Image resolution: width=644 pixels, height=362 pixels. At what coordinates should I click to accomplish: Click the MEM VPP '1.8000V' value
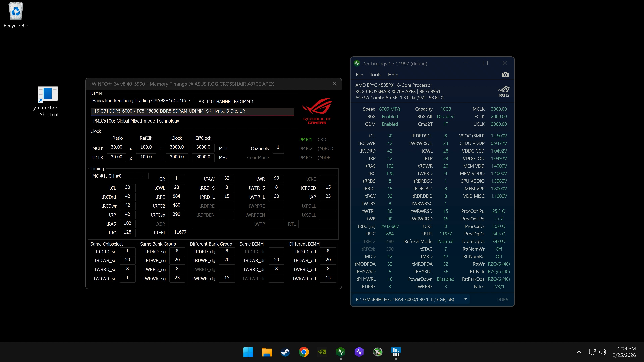(499, 189)
